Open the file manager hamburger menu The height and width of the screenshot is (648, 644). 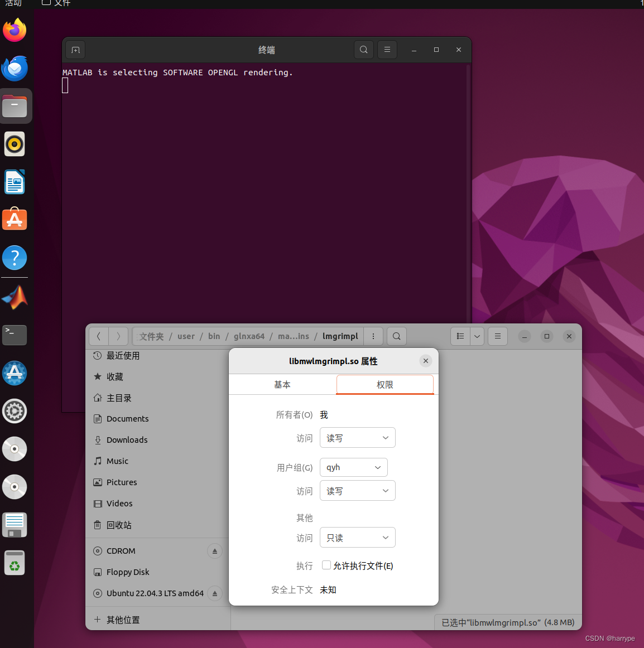point(497,336)
